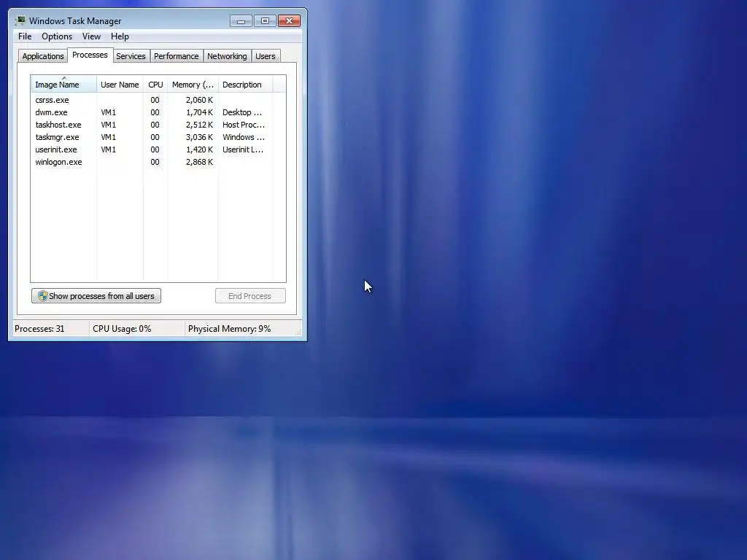747x560 pixels.
Task: Click the window resize grip corner
Action: 298,332
